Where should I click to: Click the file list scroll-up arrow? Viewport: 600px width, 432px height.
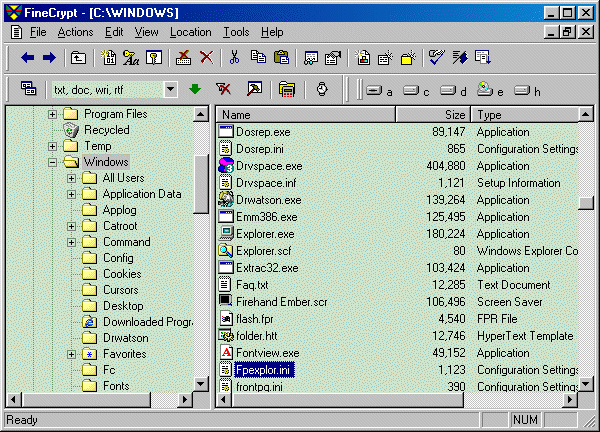pos(586,114)
